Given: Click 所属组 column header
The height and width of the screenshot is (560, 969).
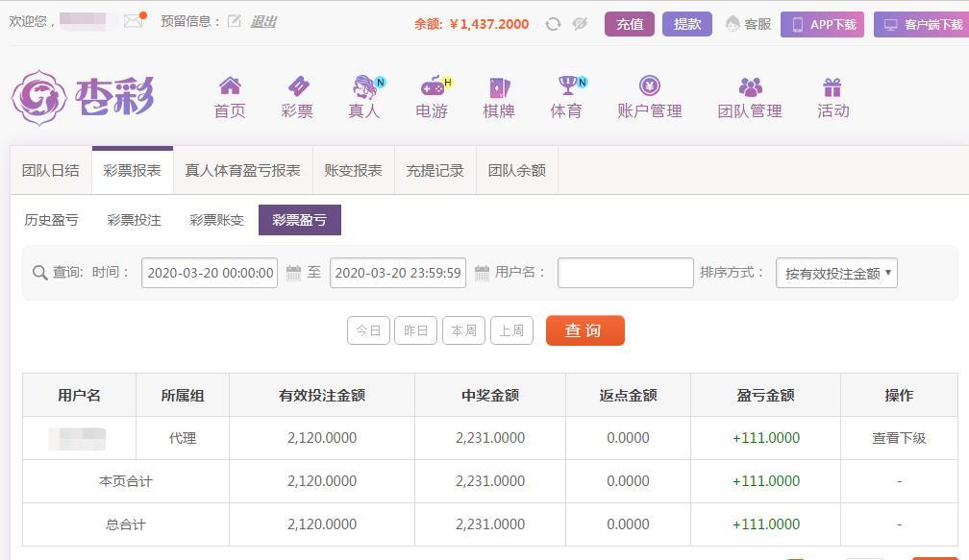Looking at the screenshot, I should 183,395.
